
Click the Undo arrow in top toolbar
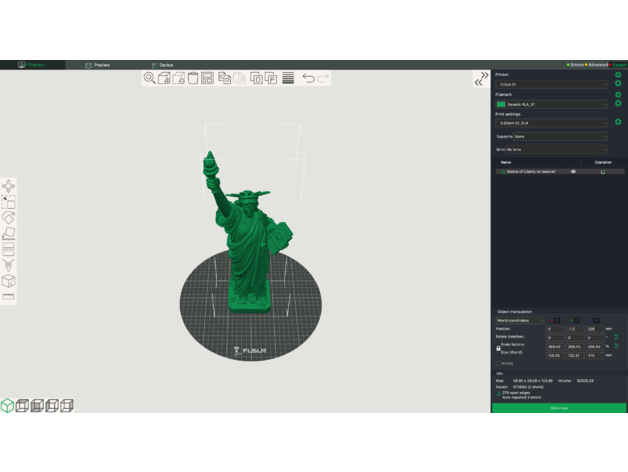[x=308, y=78]
